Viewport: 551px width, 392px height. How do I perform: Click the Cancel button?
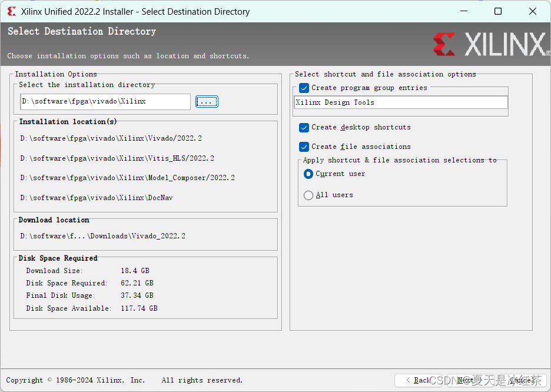click(x=522, y=380)
